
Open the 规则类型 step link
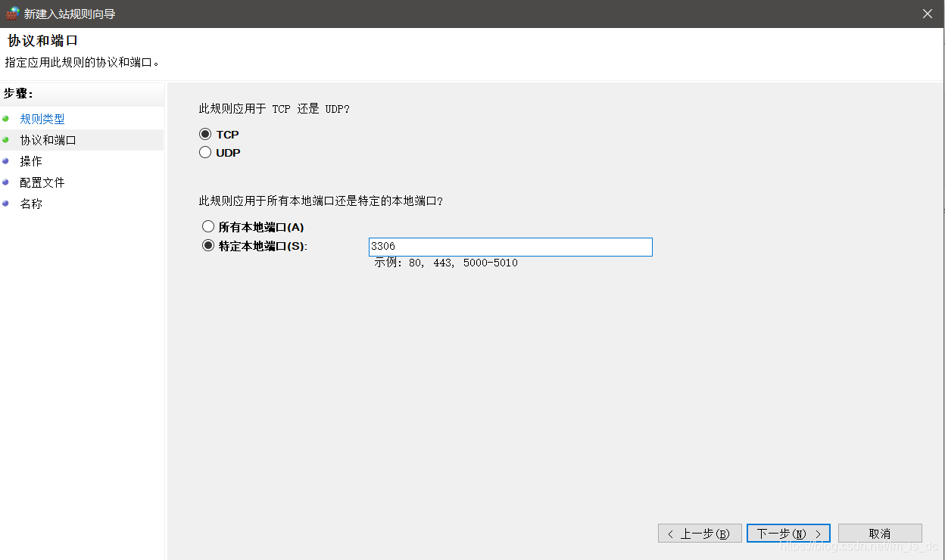[x=42, y=119]
